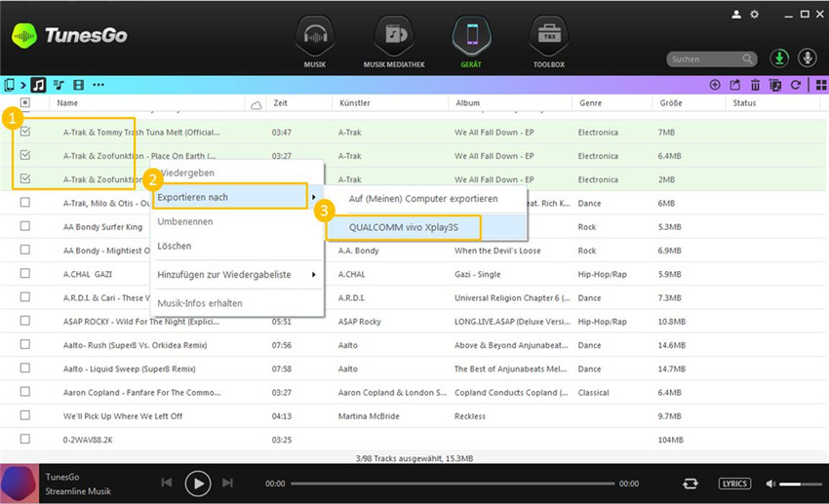Select Auf (Meinen) Computer exportieren
Screen dimensions: 829x504
point(425,199)
